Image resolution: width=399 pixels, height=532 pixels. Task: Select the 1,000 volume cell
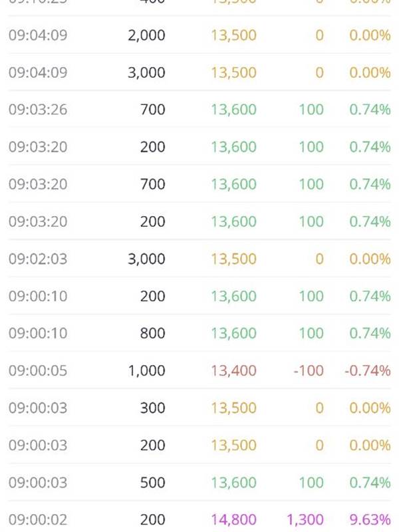tap(146, 370)
